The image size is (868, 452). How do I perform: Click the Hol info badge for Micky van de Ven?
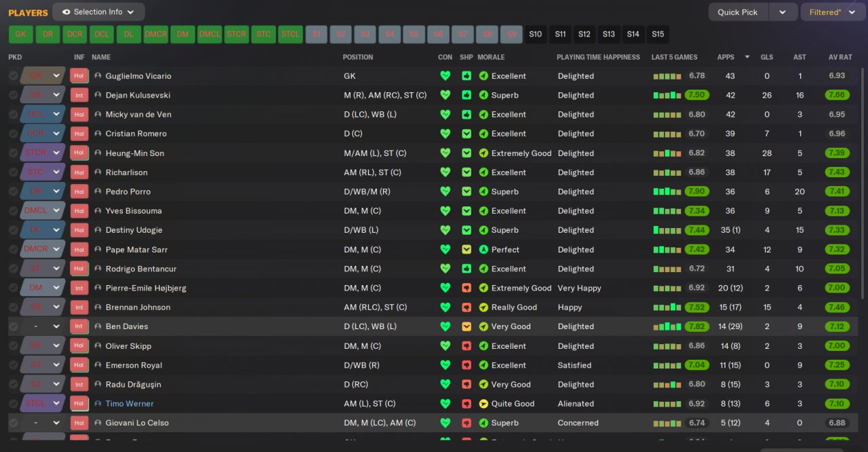tap(79, 115)
